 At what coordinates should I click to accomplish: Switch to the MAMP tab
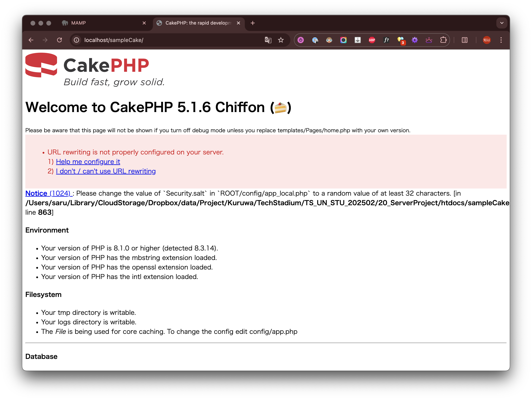tap(103, 23)
